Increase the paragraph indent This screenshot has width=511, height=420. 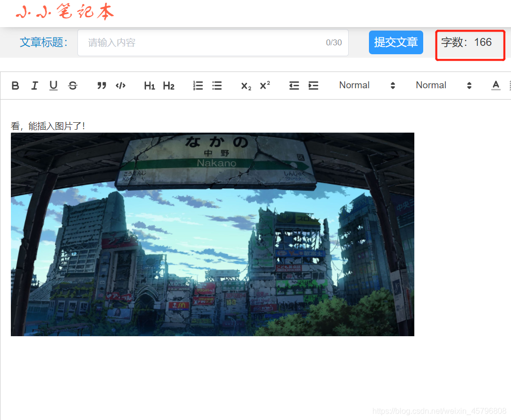coord(313,86)
